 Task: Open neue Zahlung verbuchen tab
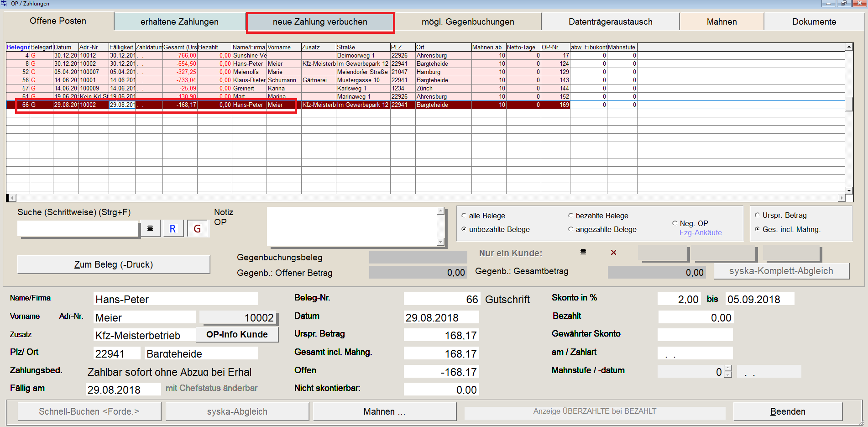pos(320,22)
